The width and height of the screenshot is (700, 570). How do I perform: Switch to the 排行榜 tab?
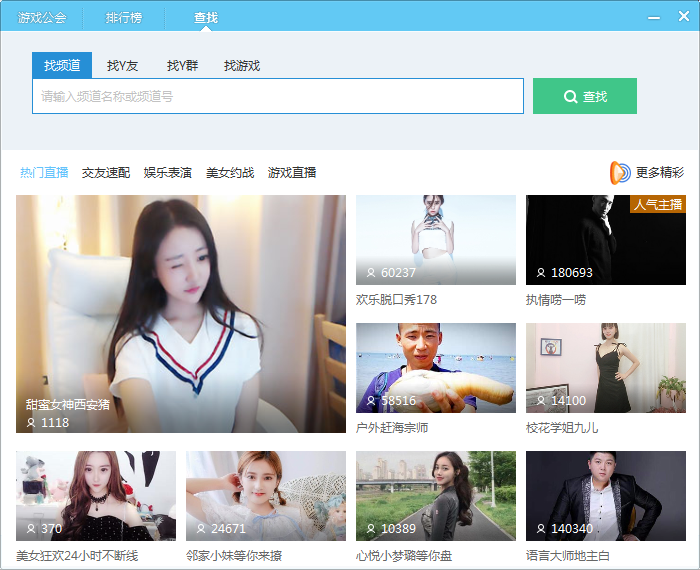pyautogui.click(x=123, y=17)
